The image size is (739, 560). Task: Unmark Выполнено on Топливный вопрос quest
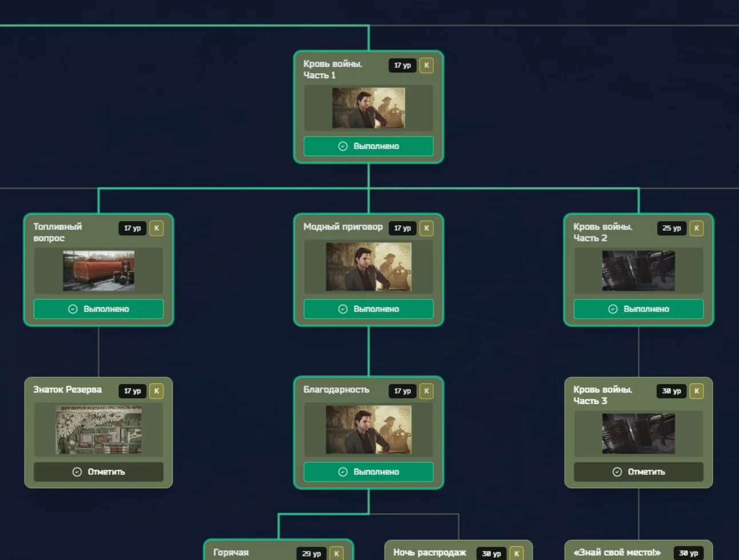[x=98, y=309]
